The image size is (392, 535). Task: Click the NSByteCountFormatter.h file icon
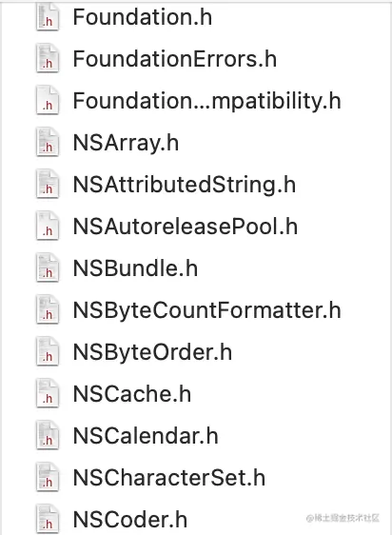pyautogui.click(x=48, y=309)
